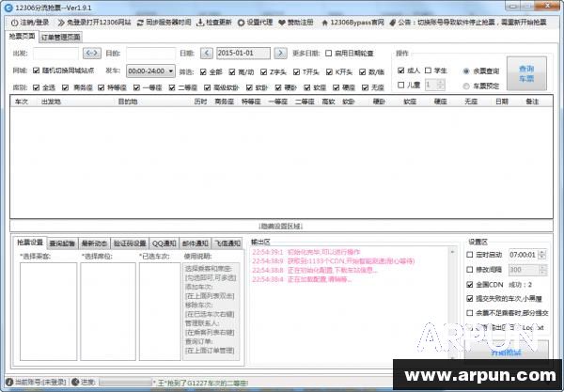Click the 赞助注册 heart icon

click(282, 23)
